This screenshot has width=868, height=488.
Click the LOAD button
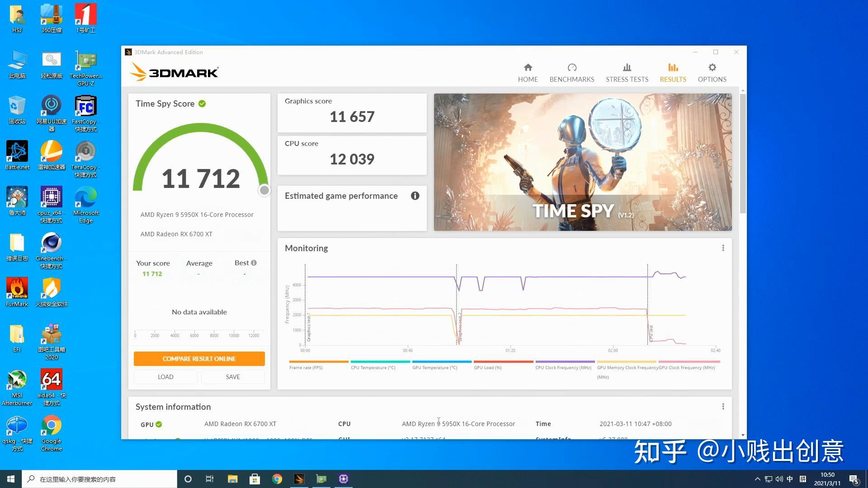165,377
